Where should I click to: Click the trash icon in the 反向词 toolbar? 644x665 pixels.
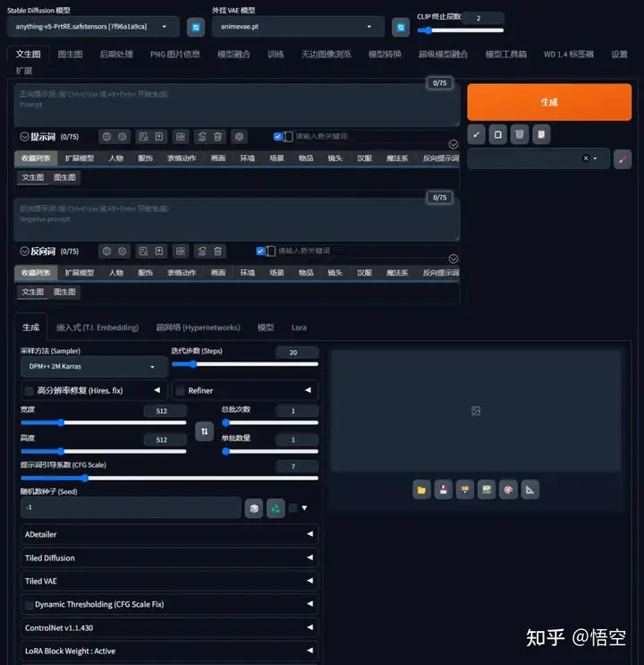[x=217, y=252]
